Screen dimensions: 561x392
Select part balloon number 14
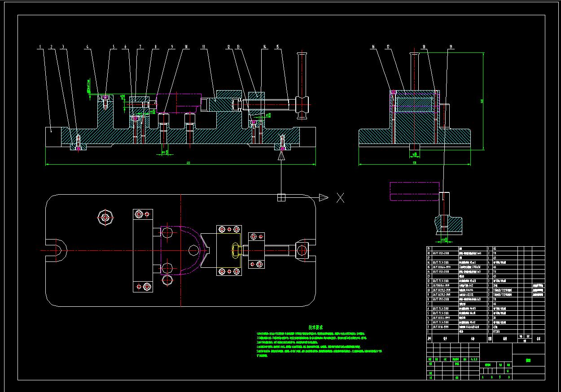click(265, 46)
